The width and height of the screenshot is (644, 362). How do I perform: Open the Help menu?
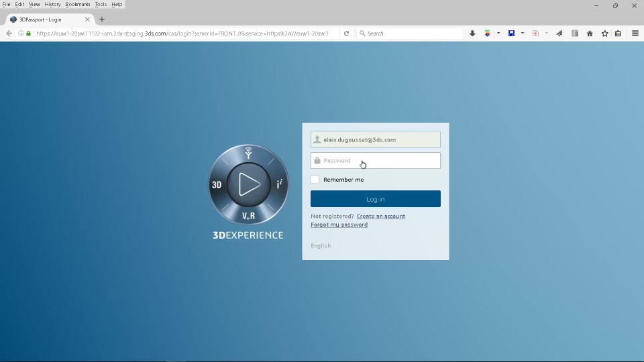[x=117, y=4]
